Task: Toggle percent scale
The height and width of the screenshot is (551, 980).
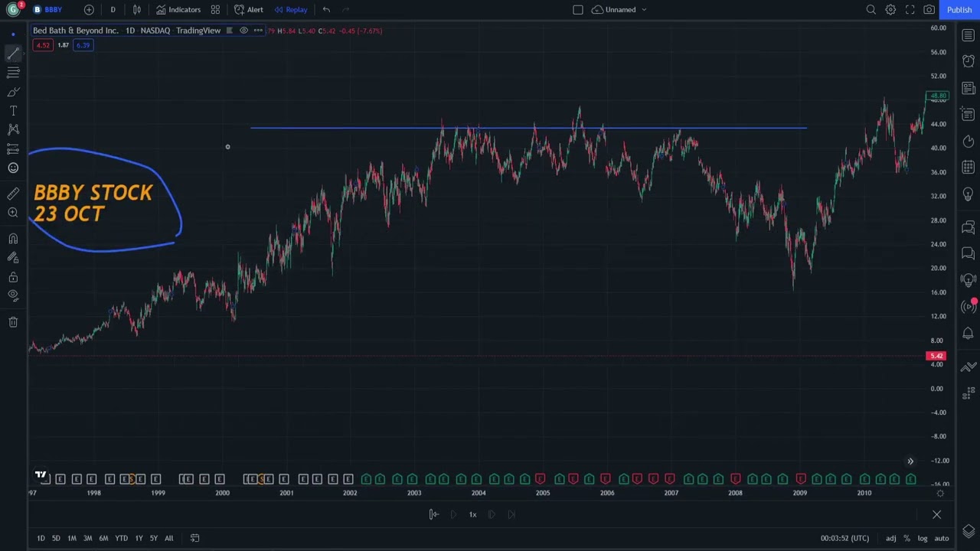Action: tap(907, 538)
